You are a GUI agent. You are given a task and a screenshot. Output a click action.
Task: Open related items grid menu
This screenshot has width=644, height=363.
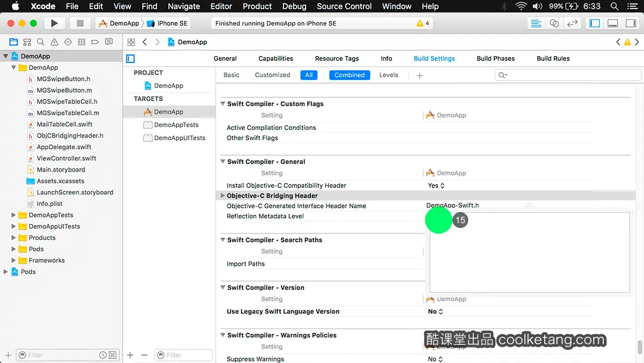[131, 42]
